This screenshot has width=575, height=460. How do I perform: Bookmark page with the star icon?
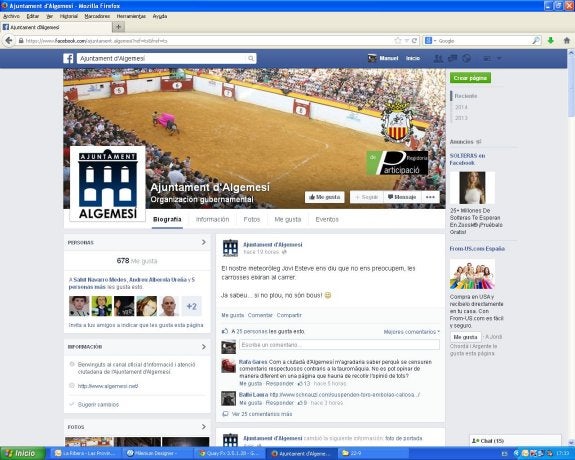398,41
